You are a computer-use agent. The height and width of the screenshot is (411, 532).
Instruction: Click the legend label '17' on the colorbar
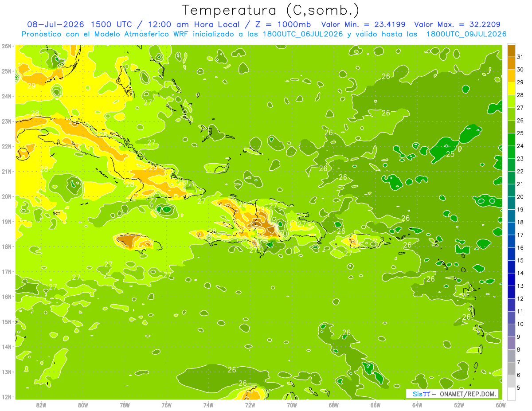click(520, 235)
